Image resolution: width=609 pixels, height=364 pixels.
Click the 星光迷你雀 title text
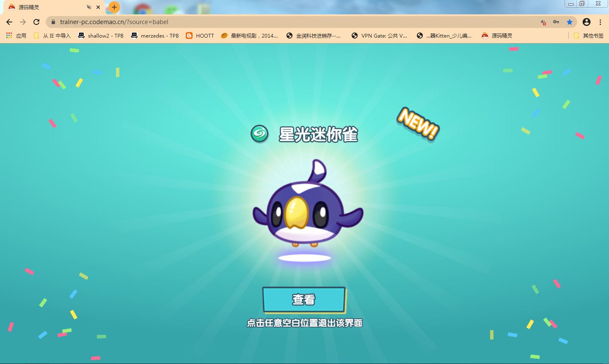[318, 134]
